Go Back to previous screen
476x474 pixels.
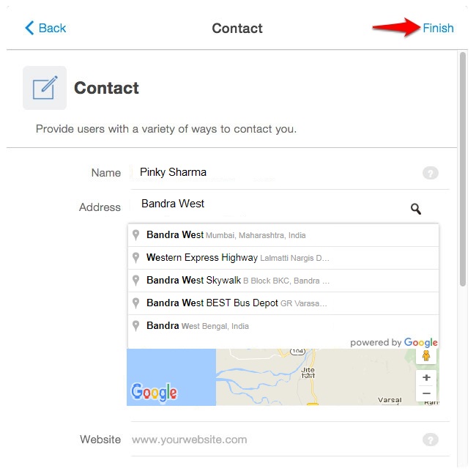pos(45,28)
